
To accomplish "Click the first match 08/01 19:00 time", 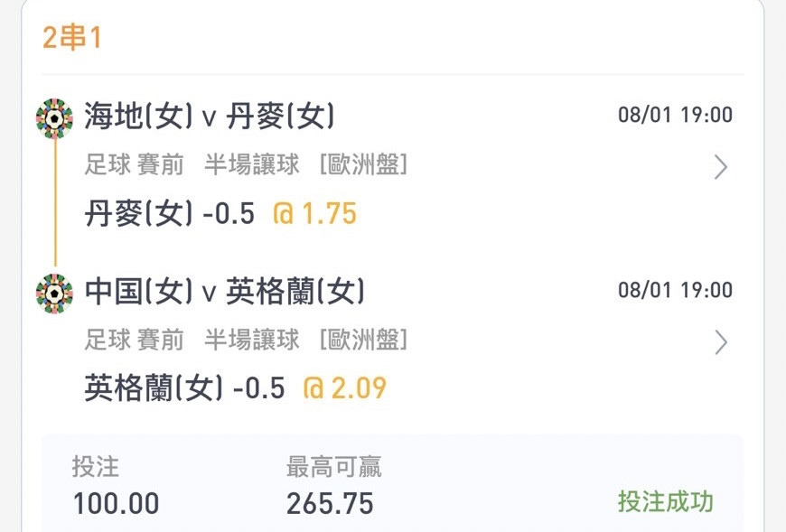I will coord(675,115).
